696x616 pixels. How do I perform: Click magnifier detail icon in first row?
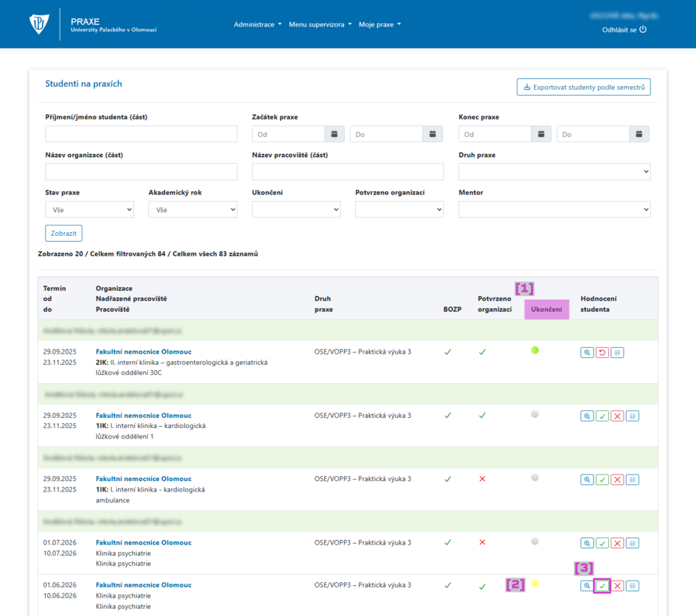pyautogui.click(x=587, y=353)
